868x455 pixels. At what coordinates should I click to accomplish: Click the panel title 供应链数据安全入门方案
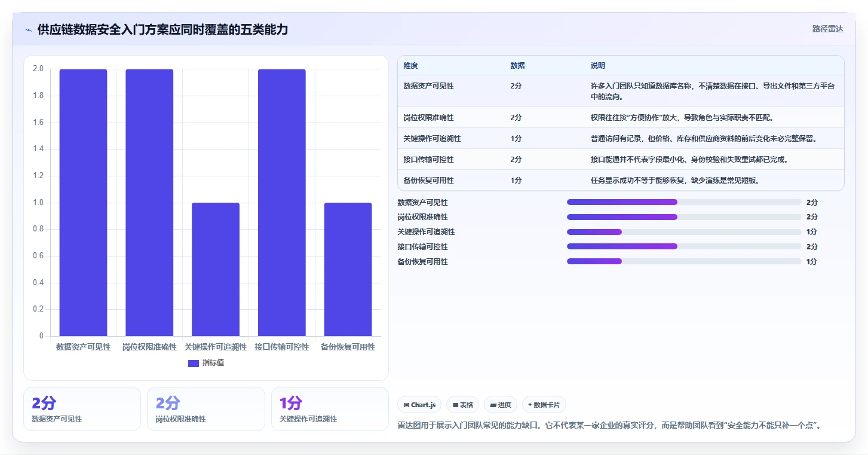point(162,30)
